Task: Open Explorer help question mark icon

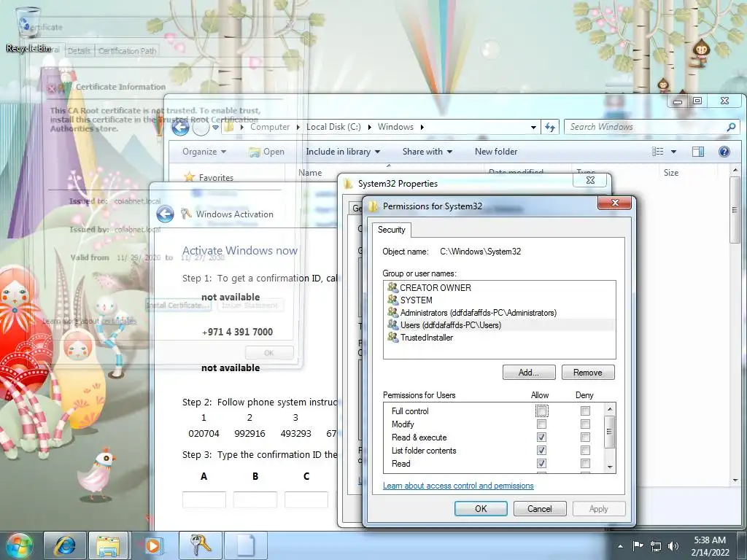Action: coord(724,152)
